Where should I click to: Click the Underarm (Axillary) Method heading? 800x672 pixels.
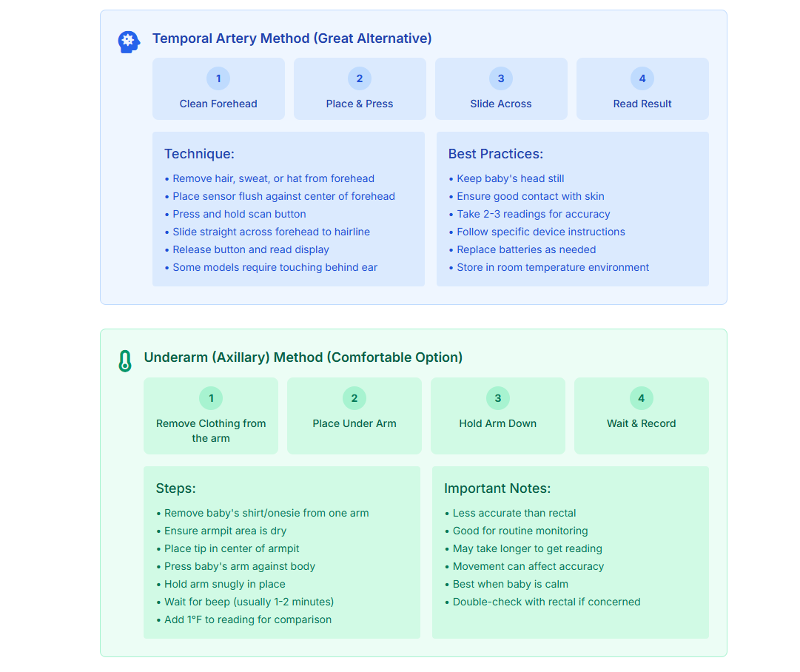pyautogui.click(x=303, y=357)
